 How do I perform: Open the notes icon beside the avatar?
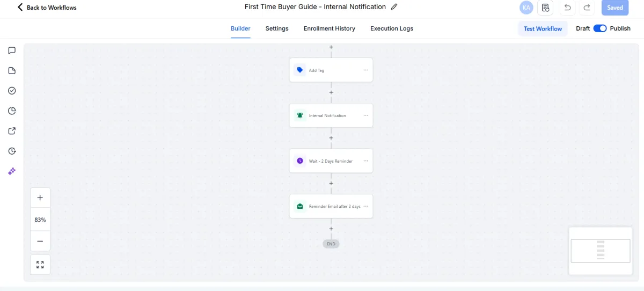(x=545, y=8)
